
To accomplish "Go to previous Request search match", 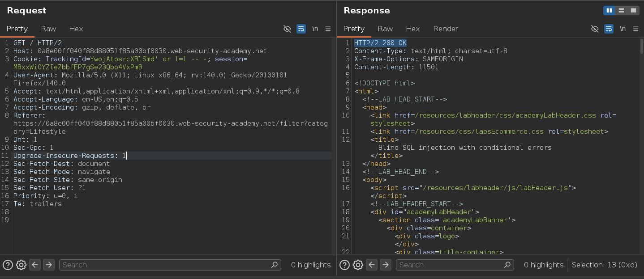I will click(35, 265).
